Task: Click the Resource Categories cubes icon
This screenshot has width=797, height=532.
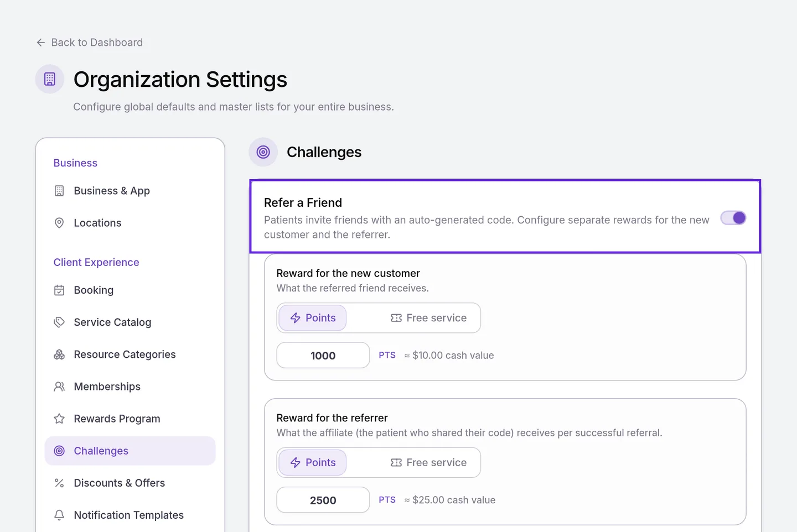Action: (59, 354)
